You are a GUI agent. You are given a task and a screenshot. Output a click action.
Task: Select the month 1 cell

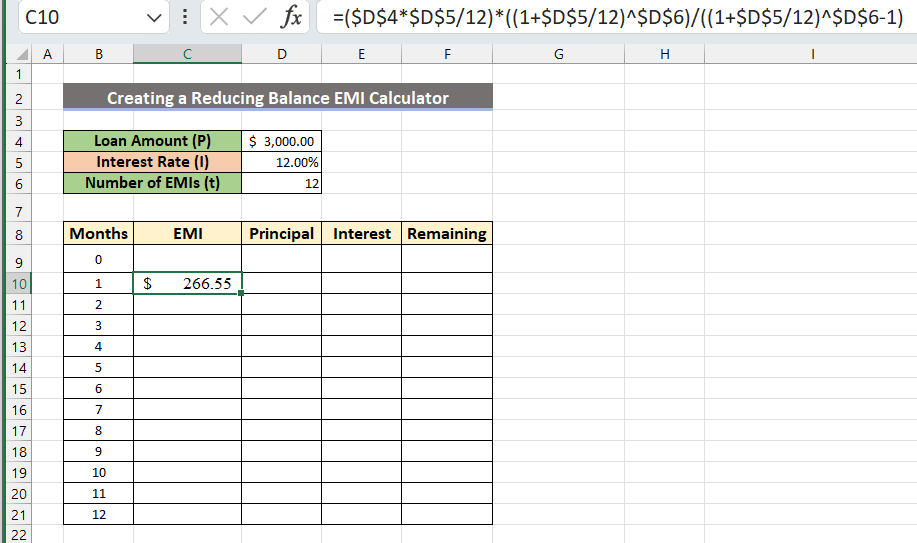point(98,283)
